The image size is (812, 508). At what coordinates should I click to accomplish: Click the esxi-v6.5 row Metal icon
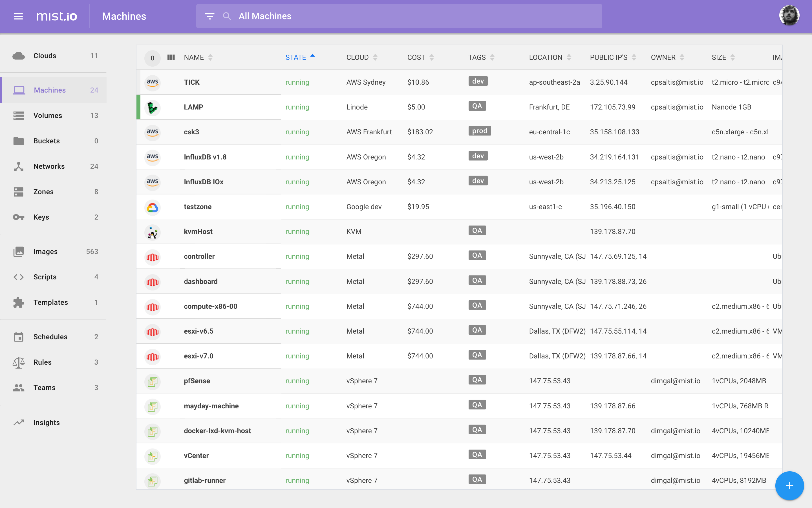point(152,332)
